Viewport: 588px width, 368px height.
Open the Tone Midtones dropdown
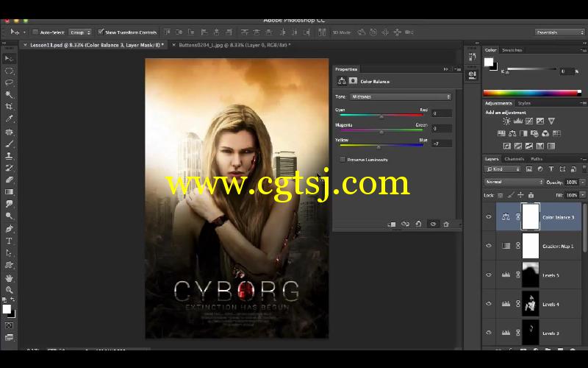coord(400,97)
